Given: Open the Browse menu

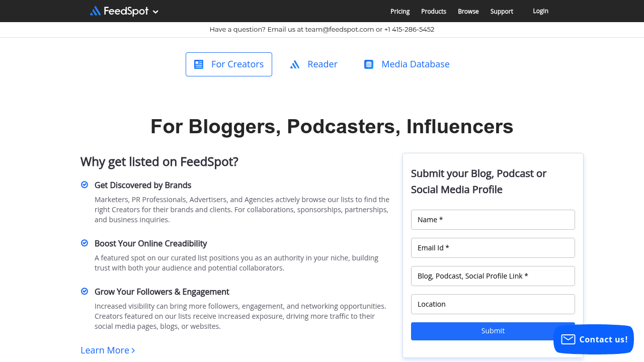Looking at the screenshot, I should tap(468, 11).
